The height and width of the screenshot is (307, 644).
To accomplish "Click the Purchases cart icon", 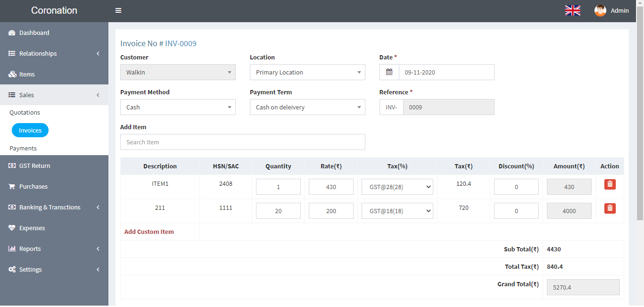I will coord(12,186).
